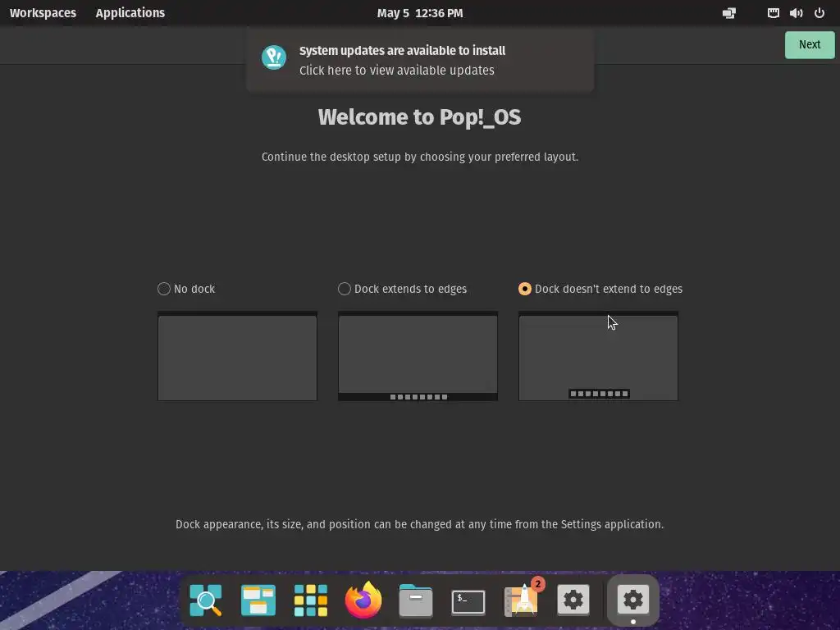Open the wired network tray icon

773,13
